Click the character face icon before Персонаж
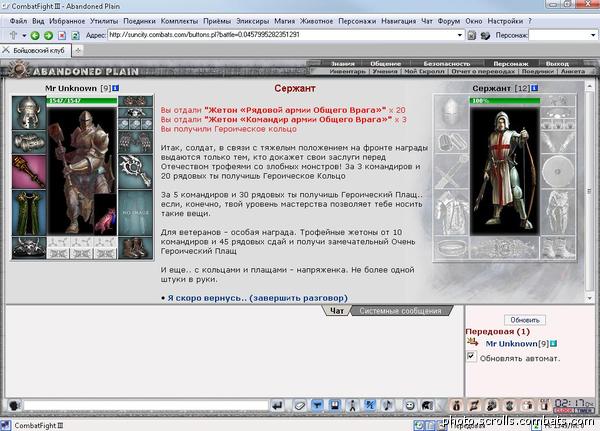Viewport: 600px width, 431px height. (x=485, y=36)
